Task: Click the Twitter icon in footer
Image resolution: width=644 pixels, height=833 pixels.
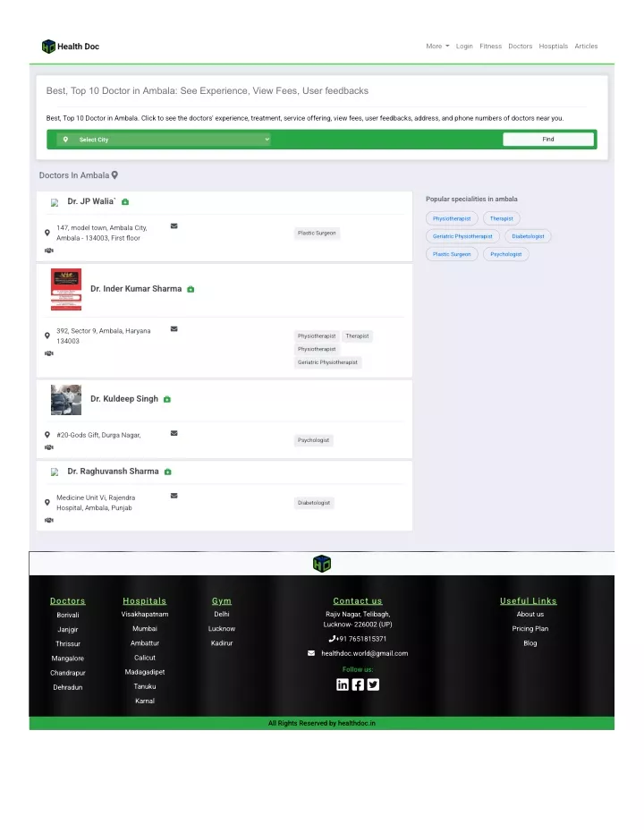Action: tap(373, 684)
